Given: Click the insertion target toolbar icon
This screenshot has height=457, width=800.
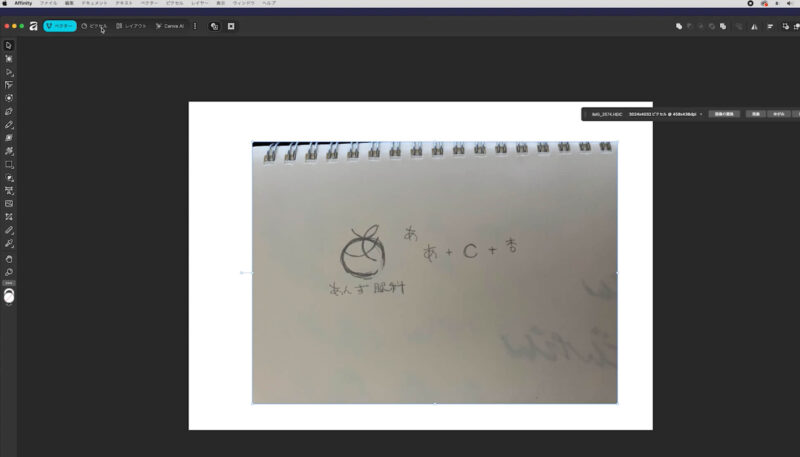Looking at the screenshot, I should [x=786, y=26].
